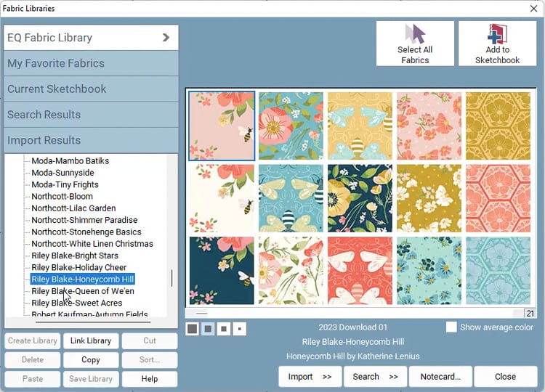Image resolution: width=545 pixels, height=392 pixels.
Task: Select mustard fabric with white blossoms
Action: pos(429,198)
